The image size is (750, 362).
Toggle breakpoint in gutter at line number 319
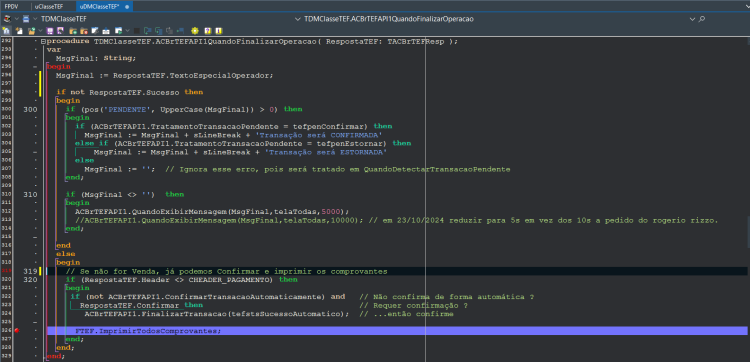pos(31,271)
